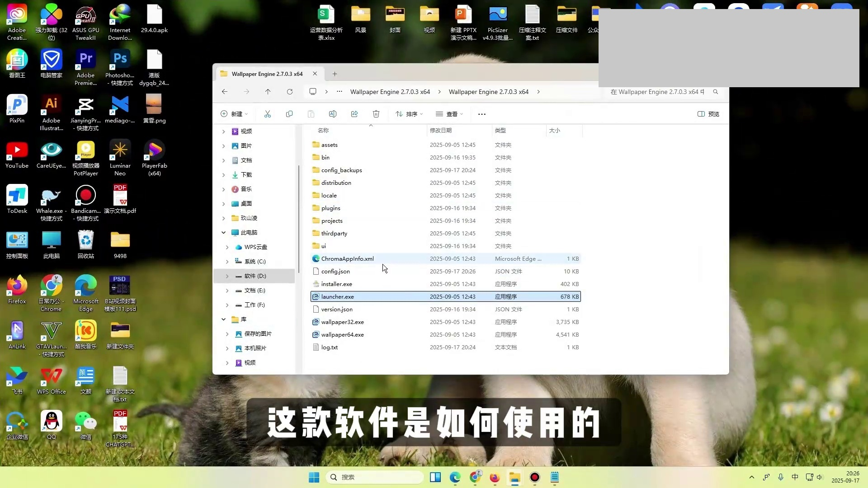Collapse the 此电脑 tree node

223,232
